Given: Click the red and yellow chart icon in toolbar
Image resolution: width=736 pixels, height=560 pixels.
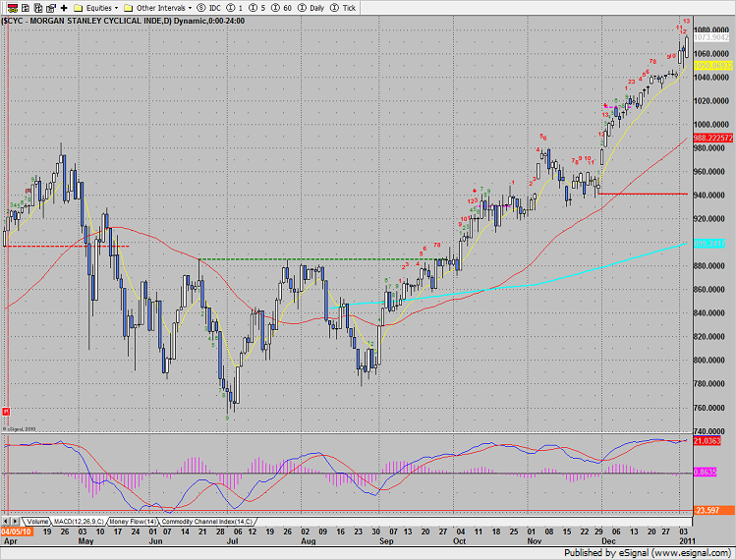Looking at the screenshot, I should pos(13,8).
